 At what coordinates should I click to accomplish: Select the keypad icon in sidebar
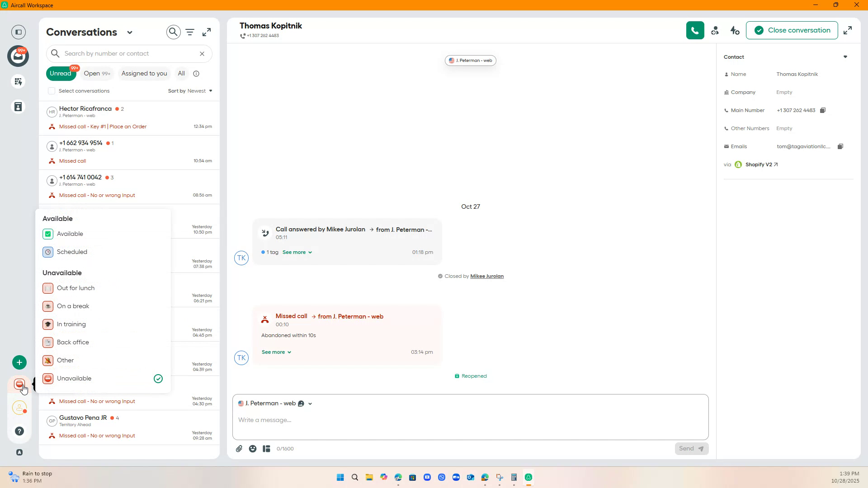point(18,82)
